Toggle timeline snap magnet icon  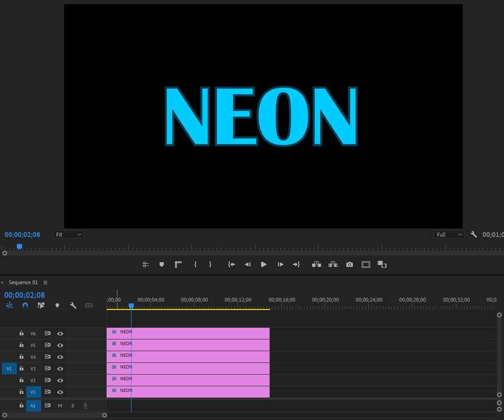pos(25,305)
